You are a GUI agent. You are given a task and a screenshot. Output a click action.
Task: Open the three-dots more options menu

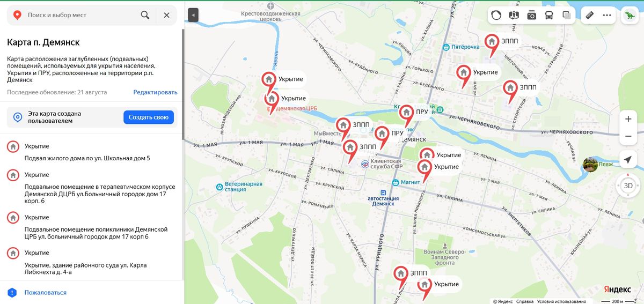click(607, 15)
